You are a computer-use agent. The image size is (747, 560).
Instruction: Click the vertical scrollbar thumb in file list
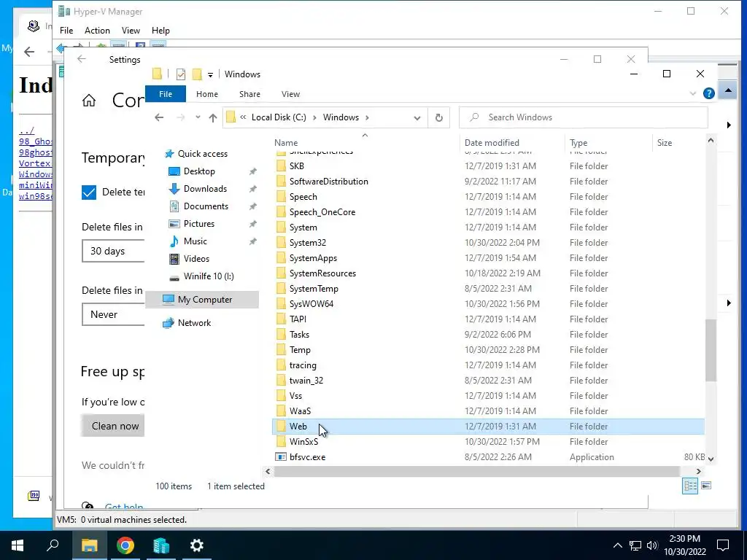pos(711,350)
